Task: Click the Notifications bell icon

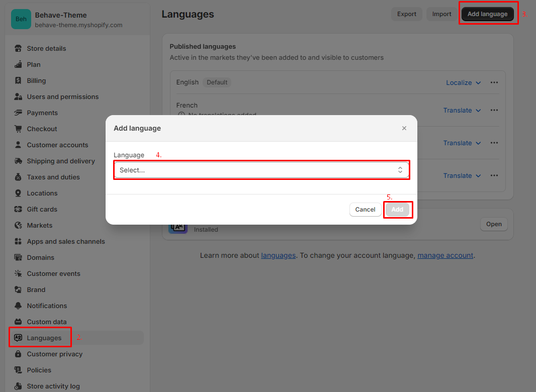Action: point(18,306)
